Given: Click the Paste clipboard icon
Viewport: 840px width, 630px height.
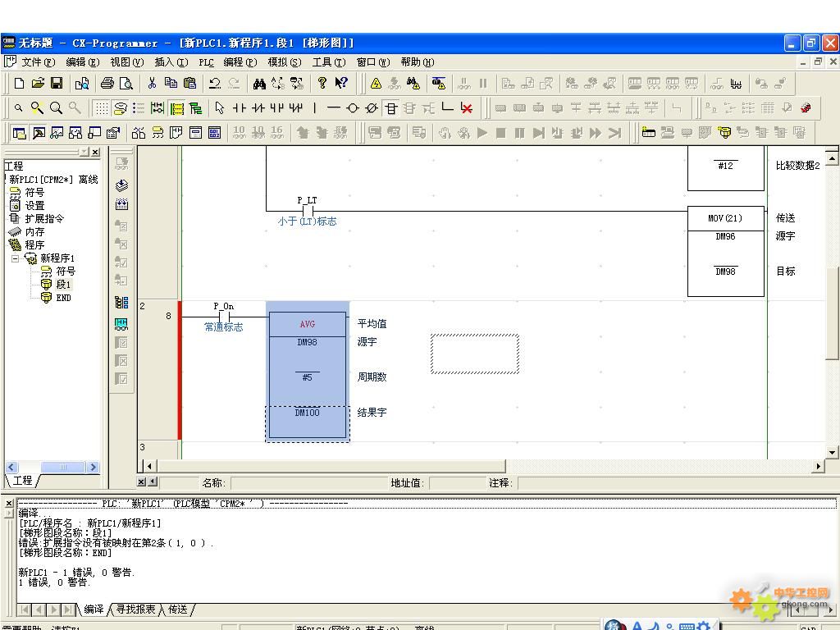Looking at the screenshot, I should pyautogui.click(x=189, y=83).
